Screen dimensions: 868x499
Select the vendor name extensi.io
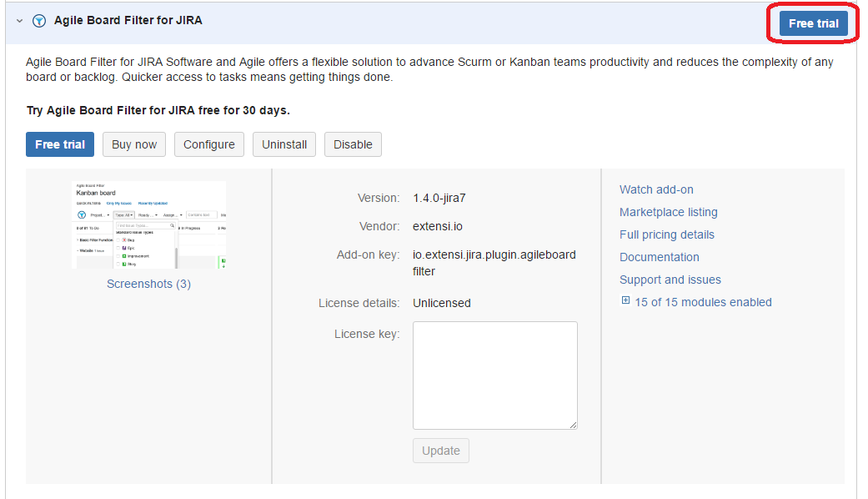click(x=437, y=226)
